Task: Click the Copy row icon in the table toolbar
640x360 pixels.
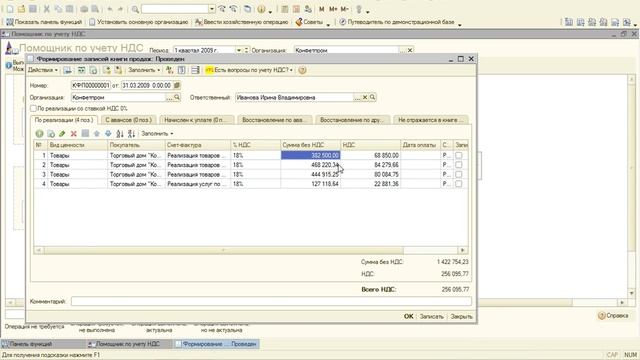Action: [51, 133]
